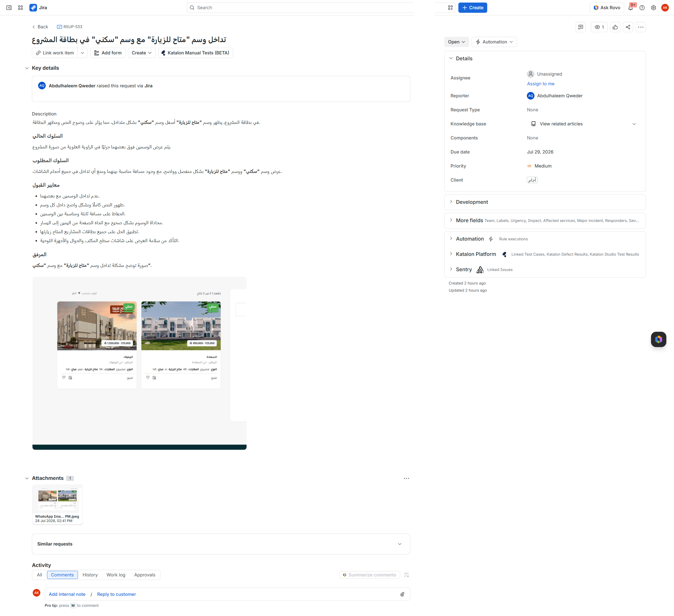Open the help question mark icon
674x616 pixels.
point(642,8)
